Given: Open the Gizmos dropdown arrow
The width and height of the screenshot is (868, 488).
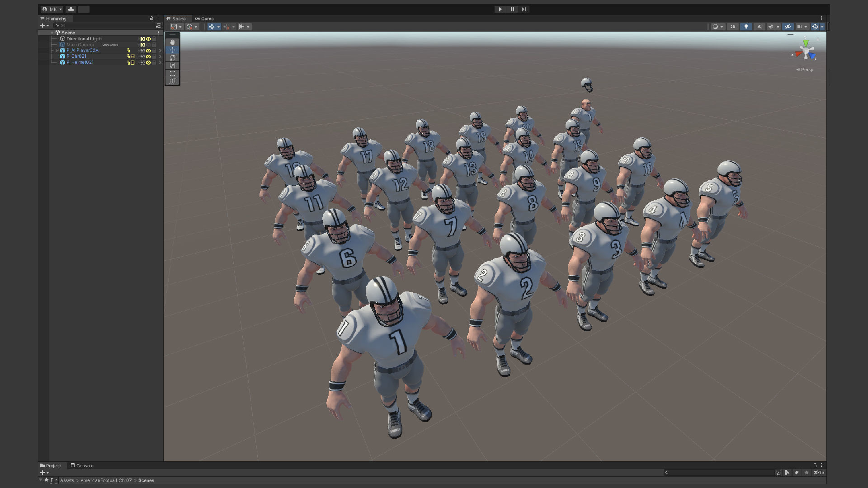Looking at the screenshot, I should 822,27.
